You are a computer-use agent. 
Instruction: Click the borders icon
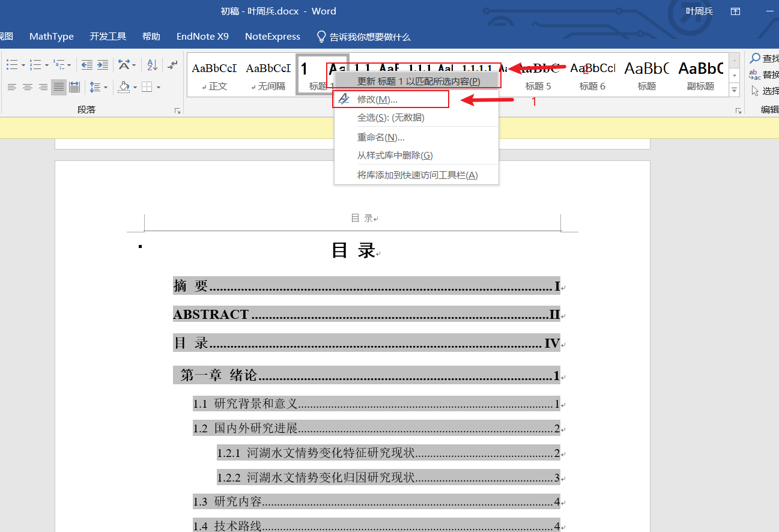click(147, 88)
